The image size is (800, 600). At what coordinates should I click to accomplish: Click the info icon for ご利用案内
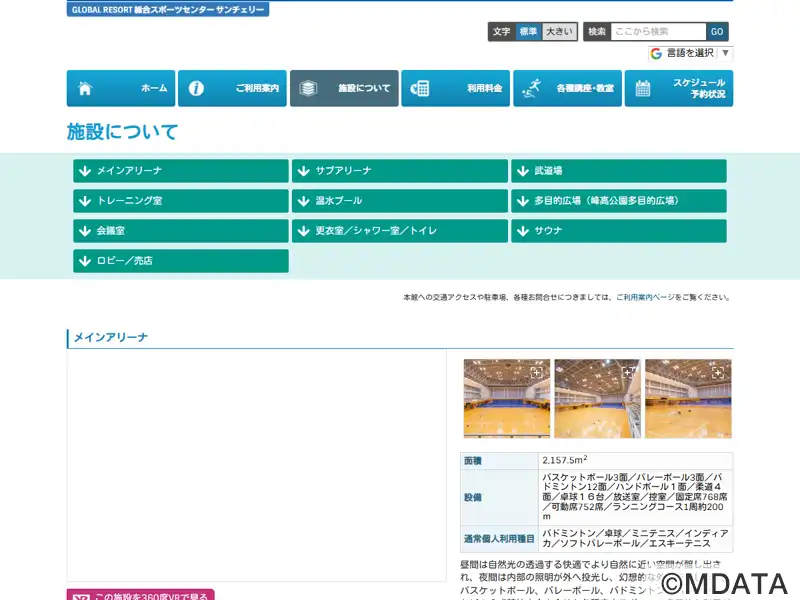coord(196,88)
